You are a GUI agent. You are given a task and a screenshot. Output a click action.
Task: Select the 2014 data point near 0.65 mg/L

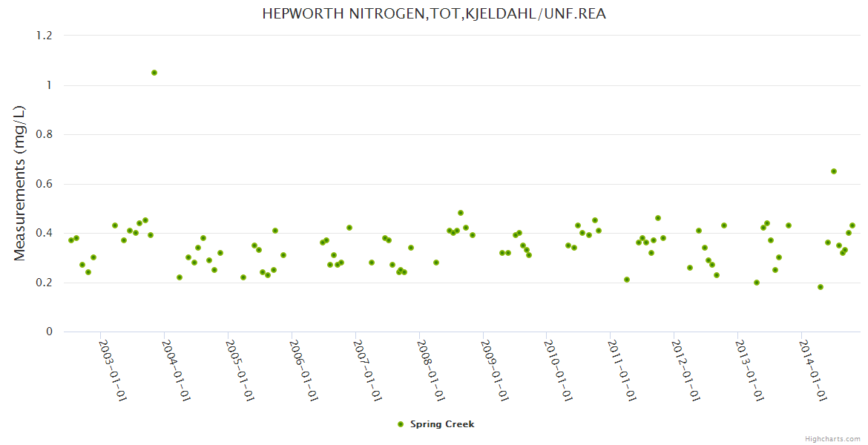tap(834, 171)
